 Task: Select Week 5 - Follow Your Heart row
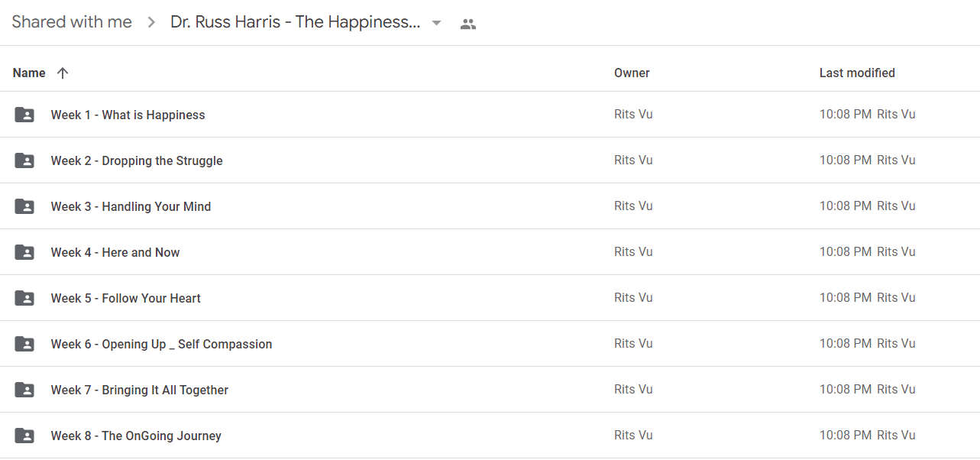(490, 298)
